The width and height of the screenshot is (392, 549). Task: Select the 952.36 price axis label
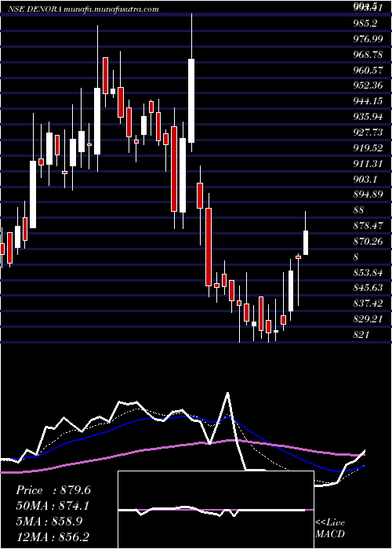tap(368, 85)
